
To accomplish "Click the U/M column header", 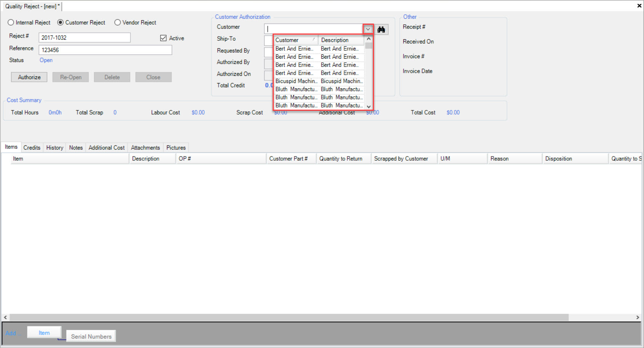I will [x=463, y=159].
